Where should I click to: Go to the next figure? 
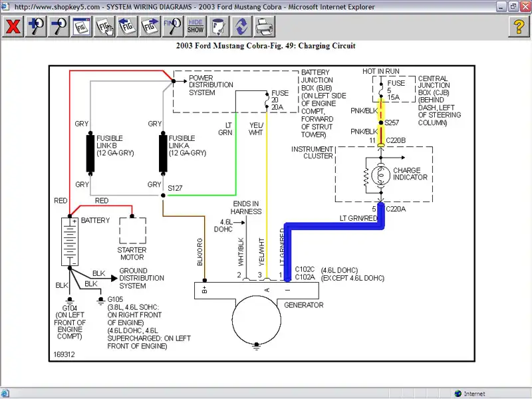[x=150, y=26]
